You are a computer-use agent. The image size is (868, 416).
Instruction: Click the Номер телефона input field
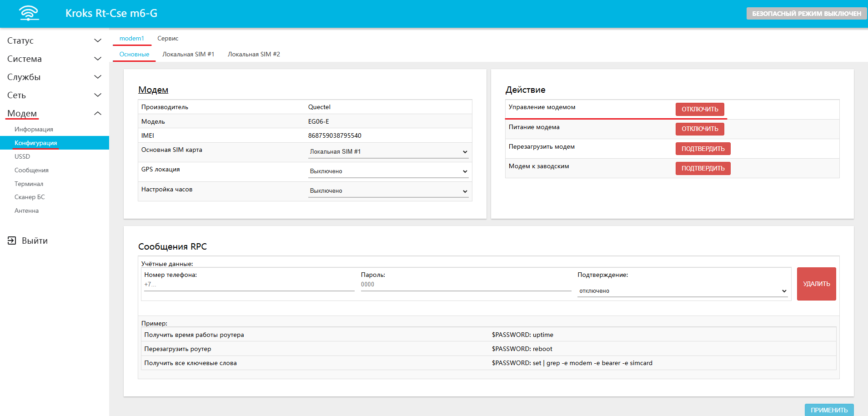click(249, 285)
